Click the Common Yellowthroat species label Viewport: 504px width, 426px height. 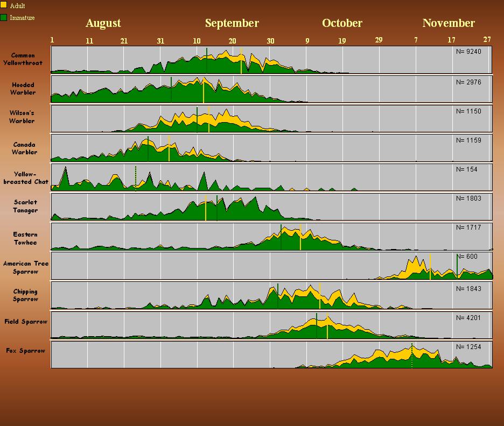23,59
